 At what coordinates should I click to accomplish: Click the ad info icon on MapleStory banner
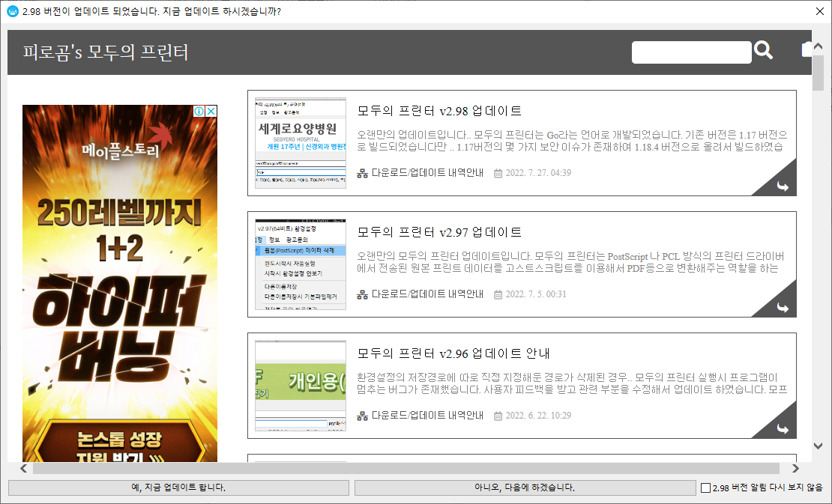point(199,112)
